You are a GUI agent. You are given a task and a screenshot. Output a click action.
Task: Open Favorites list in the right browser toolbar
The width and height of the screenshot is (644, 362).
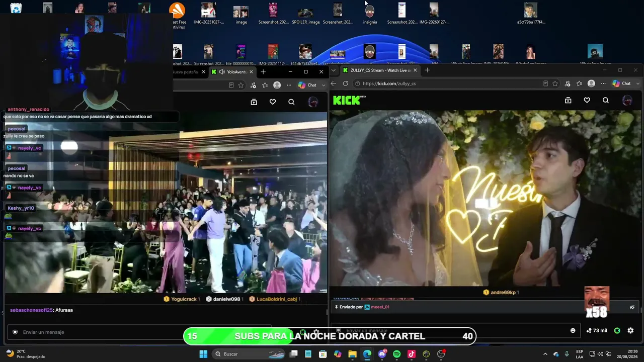coord(579,83)
